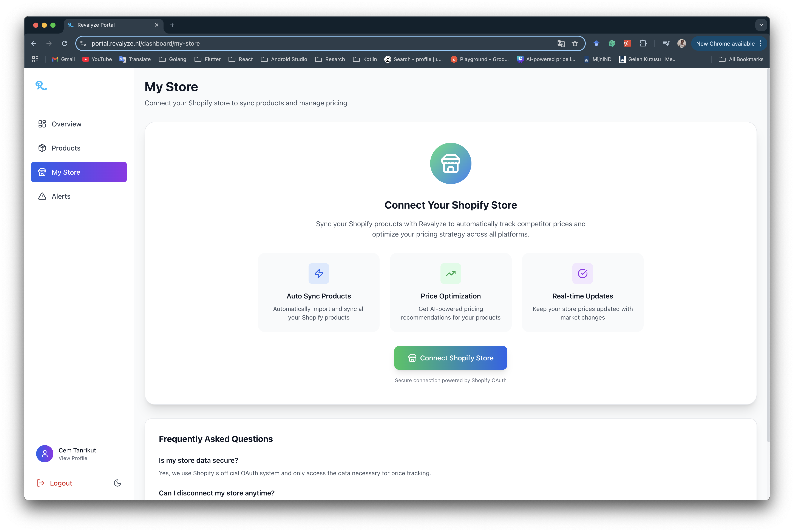Click New Chrome available update button
Viewport: 794px width, 532px height.
(x=725, y=43)
